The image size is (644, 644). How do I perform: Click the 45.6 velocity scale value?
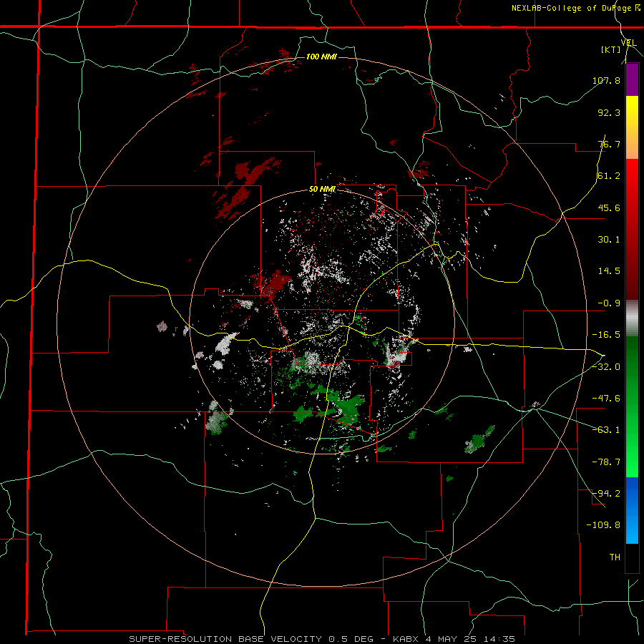(x=609, y=208)
